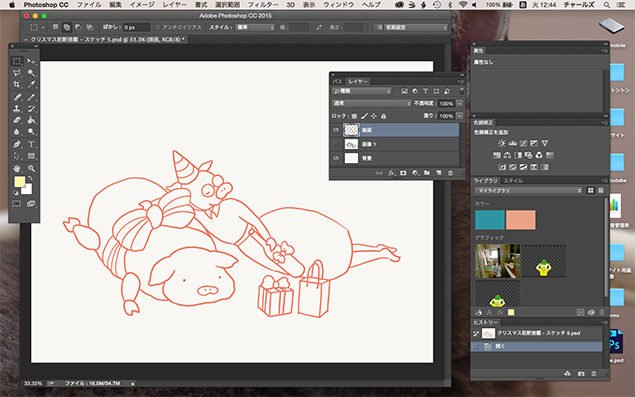Delete layer with Layers panel trash icon
The height and width of the screenshot is (397, 635).
(450, 173)
